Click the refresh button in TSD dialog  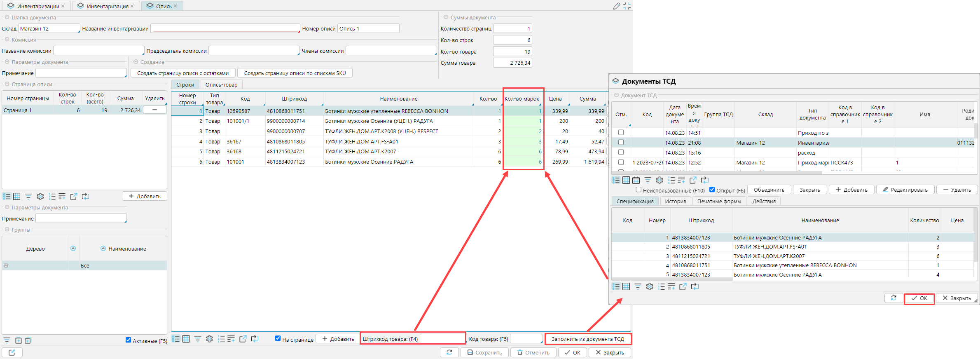(x=893, y=298)
